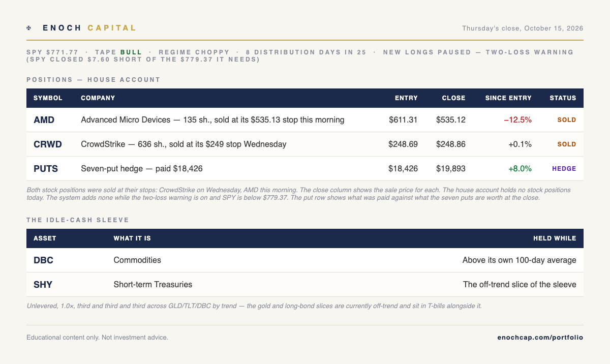Click the Enoch Capital cross logo icon

coord(29,28)
